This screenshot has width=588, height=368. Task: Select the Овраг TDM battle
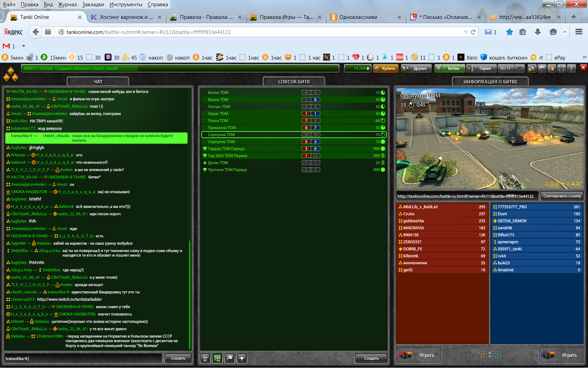pos(294,114)
